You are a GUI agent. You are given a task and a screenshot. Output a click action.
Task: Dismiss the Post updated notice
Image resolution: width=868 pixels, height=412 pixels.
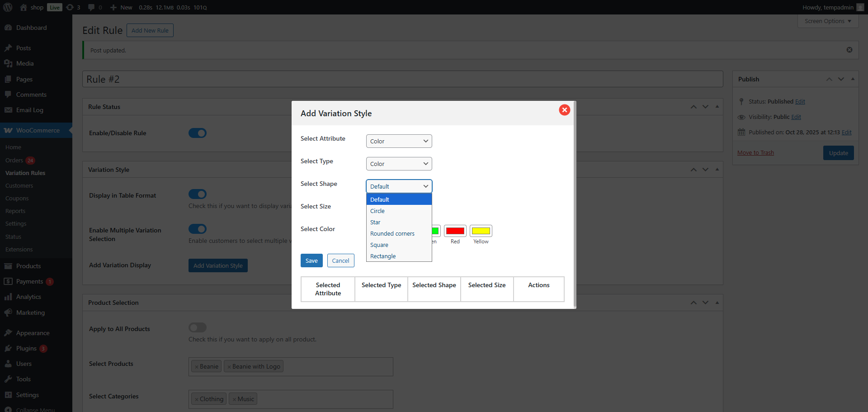tap(849, 50)
